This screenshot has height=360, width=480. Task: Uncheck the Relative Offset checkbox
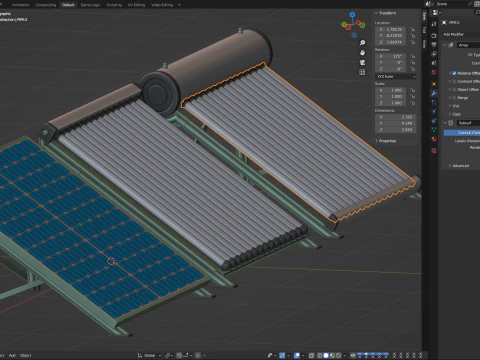coord(454,73)
